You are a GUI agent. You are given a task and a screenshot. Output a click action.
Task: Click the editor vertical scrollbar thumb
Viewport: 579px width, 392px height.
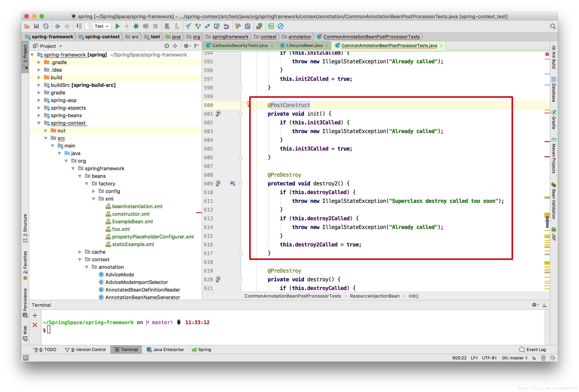point(547,222)
